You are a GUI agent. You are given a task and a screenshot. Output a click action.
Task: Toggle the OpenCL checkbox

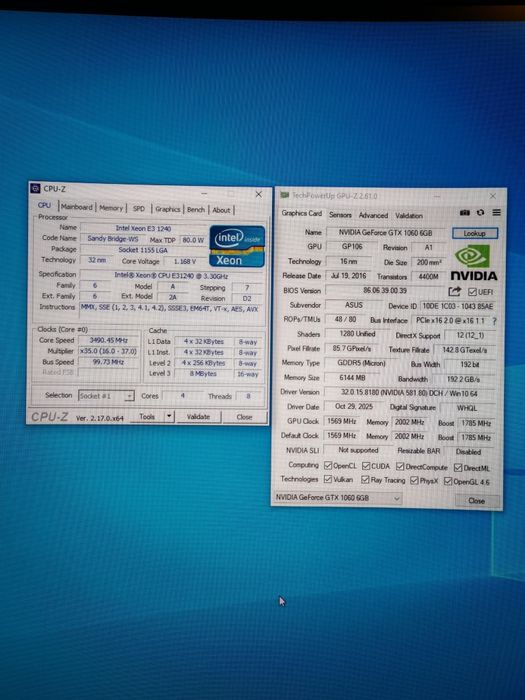(328, 465)
